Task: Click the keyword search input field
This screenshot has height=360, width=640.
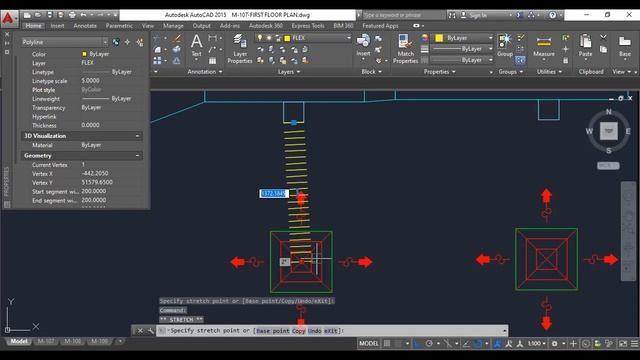Action: 403,15
